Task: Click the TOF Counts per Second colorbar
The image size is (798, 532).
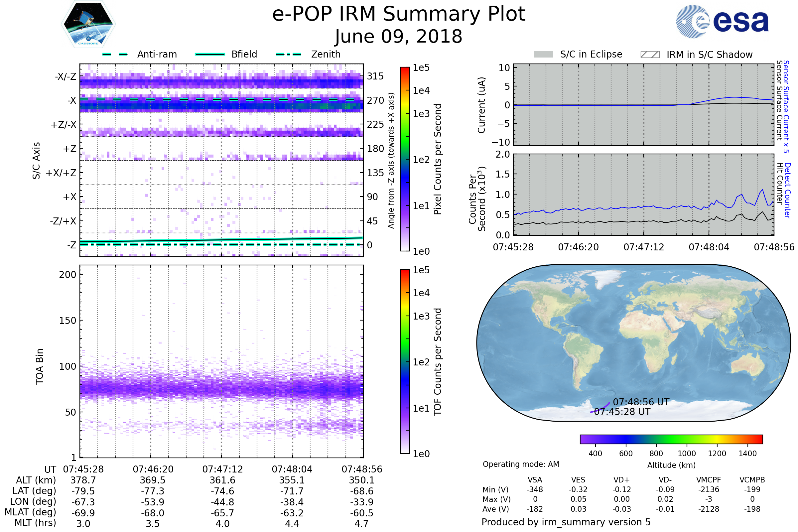Action: click(x=405, y=361)
